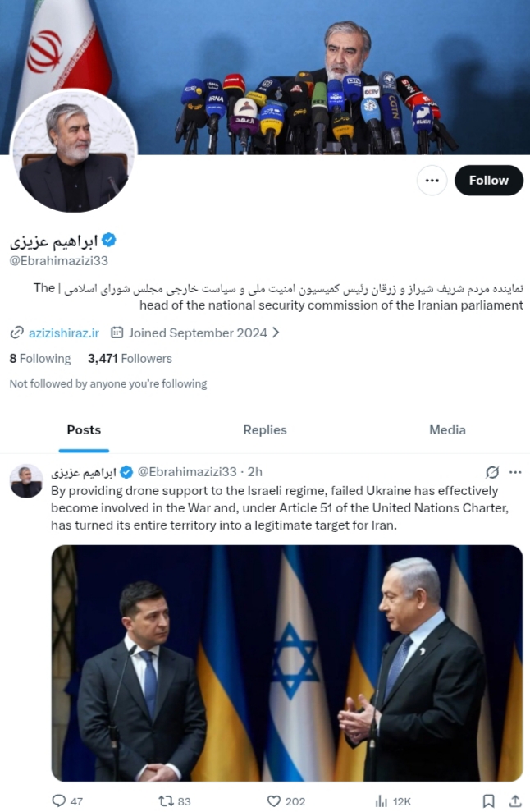Viewport: 530px width, 812px height.
Task: Open post view analytics icon
Action: (382, 801)
